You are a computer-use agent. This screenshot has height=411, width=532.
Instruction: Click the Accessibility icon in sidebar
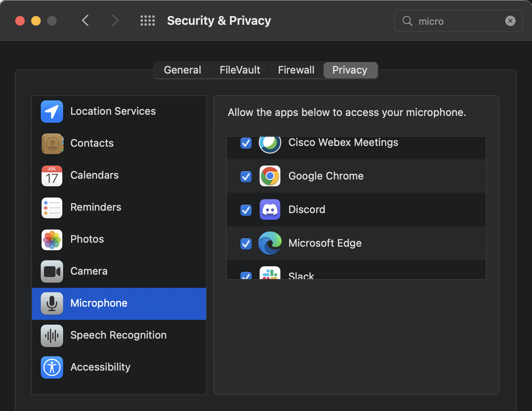(x=52, y=367)
